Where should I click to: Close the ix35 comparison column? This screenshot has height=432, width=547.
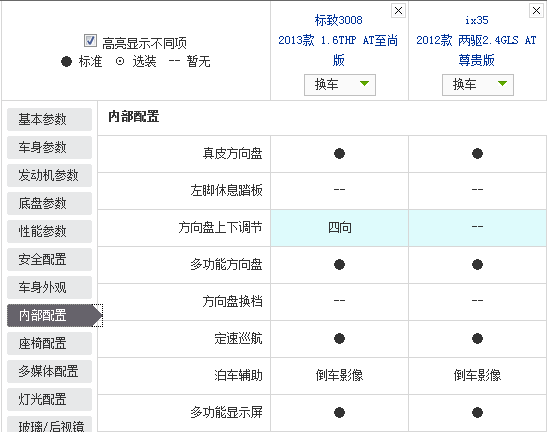pyautogui.click(x=537, y=10)
